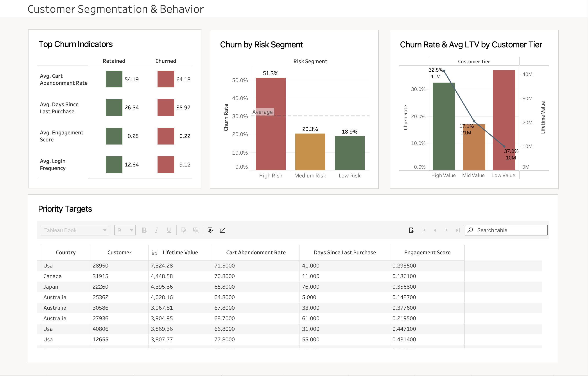Click the Avg. Login Frequency row label
The height and width of the screenshot is (376, 588).
click(x=53, y=164)
